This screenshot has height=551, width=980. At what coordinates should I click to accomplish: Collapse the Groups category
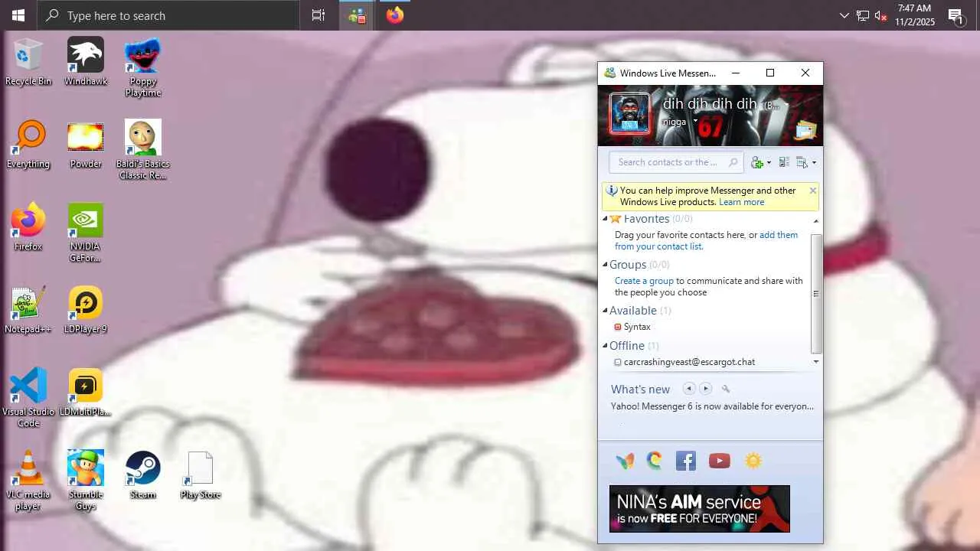[x=605, y=265]
